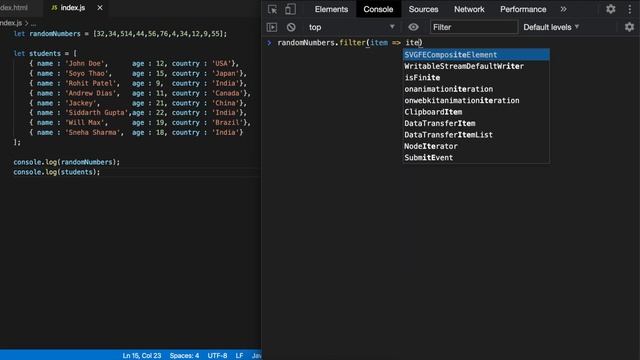Open the top JavaScript context dropdown
Image resolution: width=640 pixels, height=360 pixels.
click(x=351, y=27)
